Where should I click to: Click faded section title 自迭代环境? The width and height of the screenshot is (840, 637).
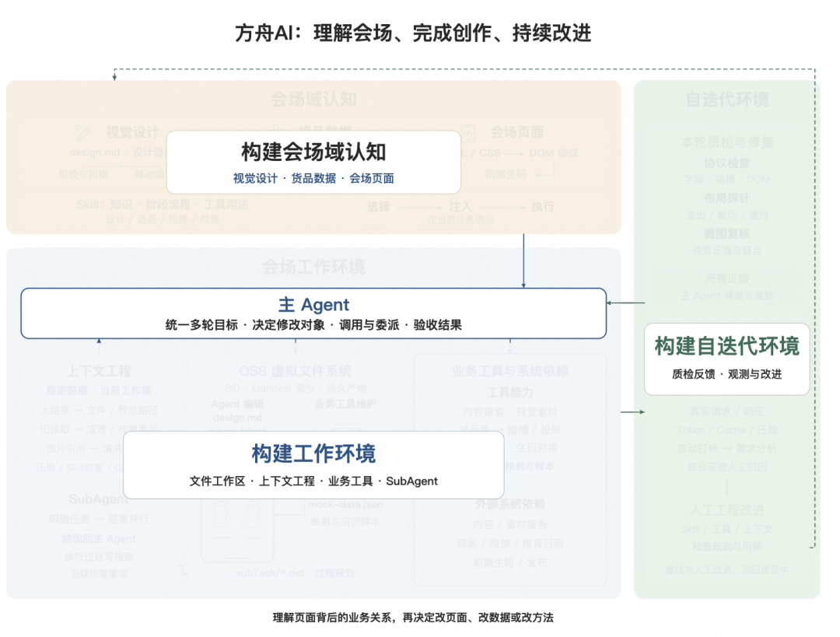727,99
